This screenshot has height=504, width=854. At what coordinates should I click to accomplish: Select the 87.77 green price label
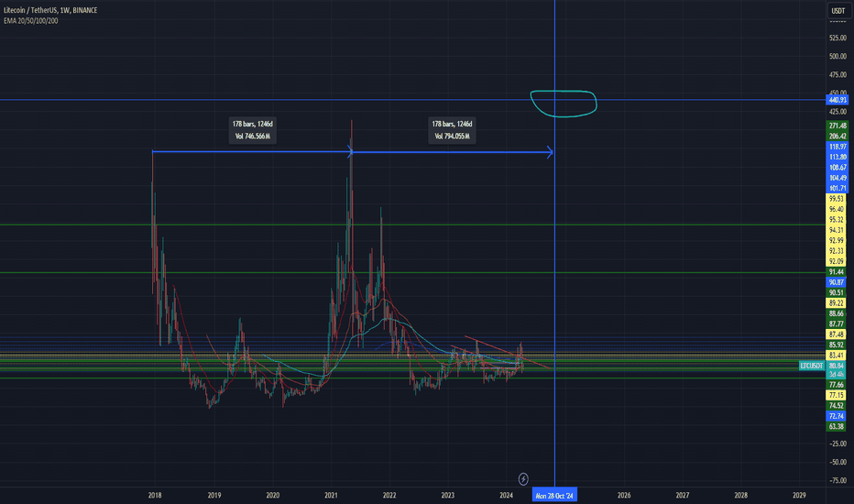coord(836,323)
